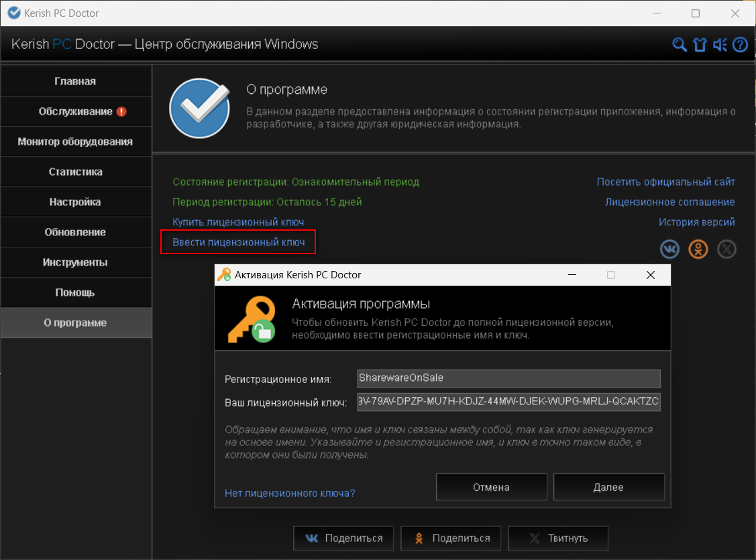Focus the Регистрационное имя field
756x560 pixels.
tap(508, 378)
